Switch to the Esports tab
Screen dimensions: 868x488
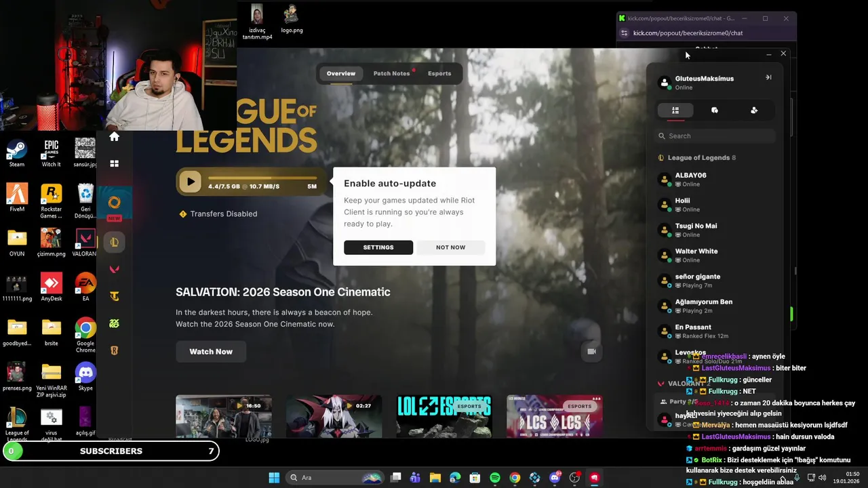click(439, 73)
